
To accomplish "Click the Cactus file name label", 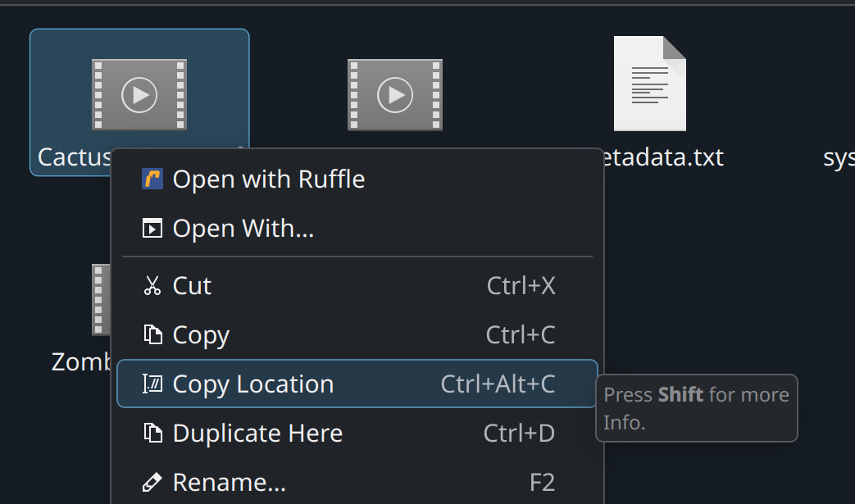I will (x=74, y=157).
